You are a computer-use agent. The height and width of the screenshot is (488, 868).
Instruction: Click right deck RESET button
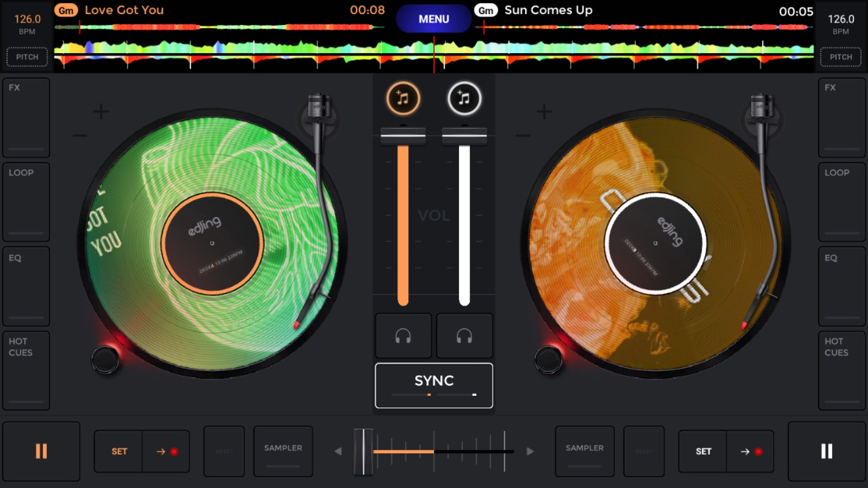(644, 451)
